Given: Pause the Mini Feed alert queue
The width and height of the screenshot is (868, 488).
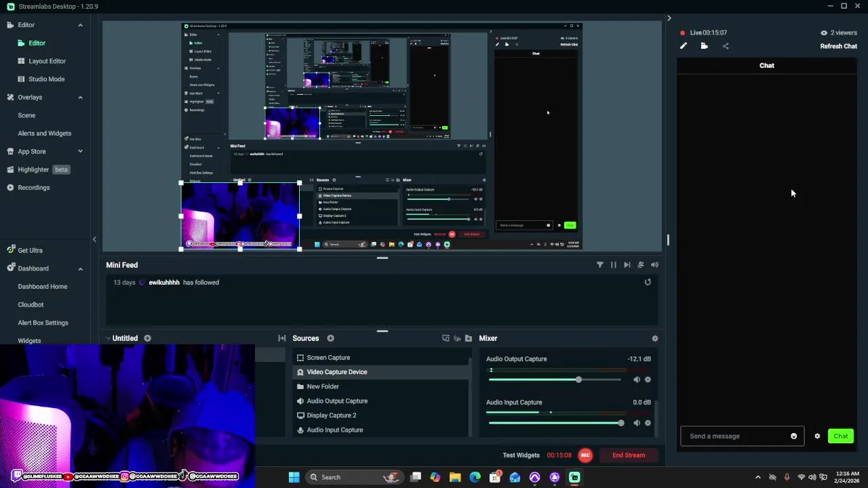Looking at the screenshot, I should 614,265.
